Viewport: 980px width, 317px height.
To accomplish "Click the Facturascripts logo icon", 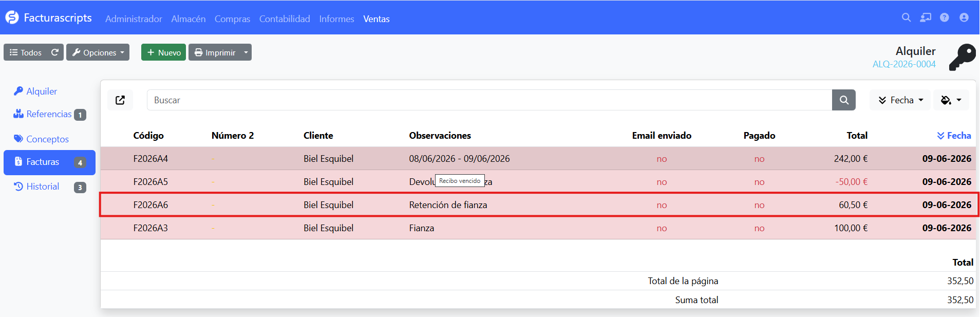I will coord(12,18).
